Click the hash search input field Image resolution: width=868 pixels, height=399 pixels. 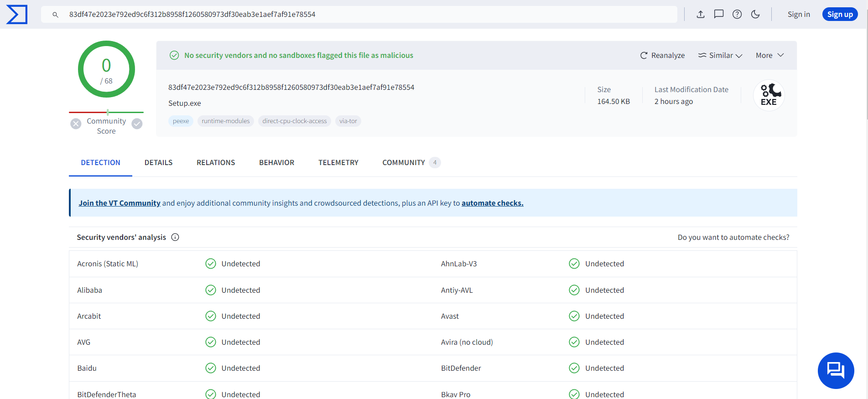coord(365,15)
